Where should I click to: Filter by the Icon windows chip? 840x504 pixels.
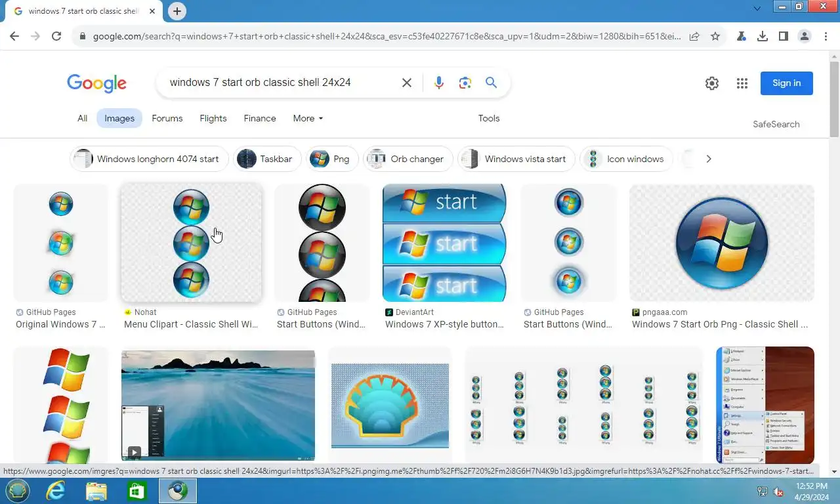(626, 159)
